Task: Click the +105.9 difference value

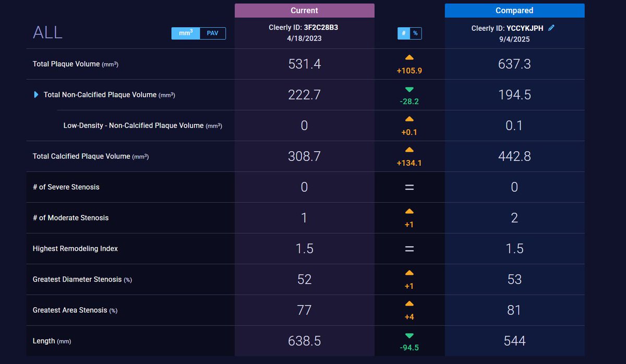Action: click(x=409, y=70)
